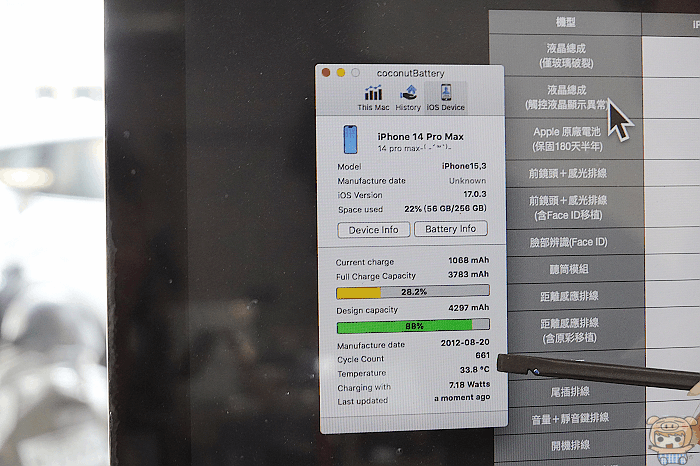
Task: Click the 開機排線 row in background table
Action: 571,445
